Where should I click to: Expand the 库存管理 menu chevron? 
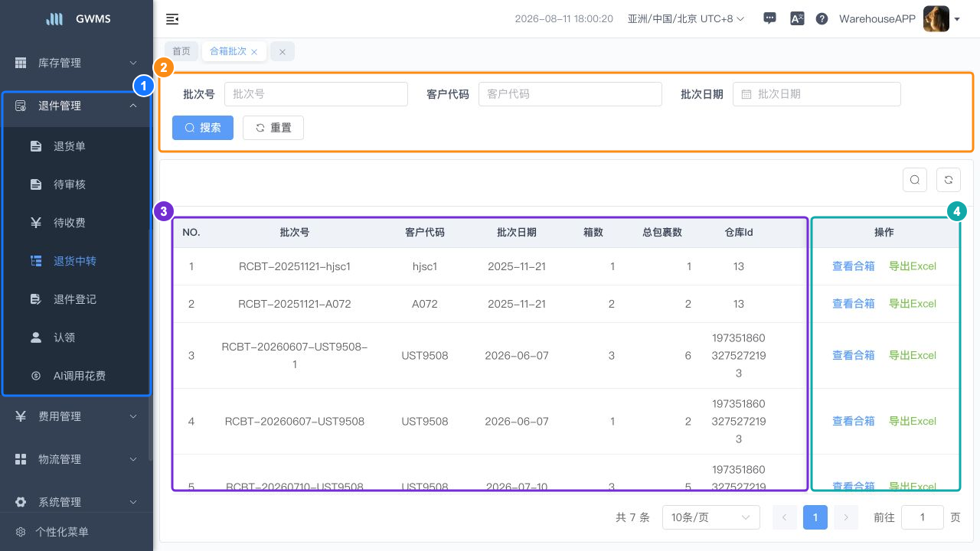pyautogui.click(x=133, y=63)
